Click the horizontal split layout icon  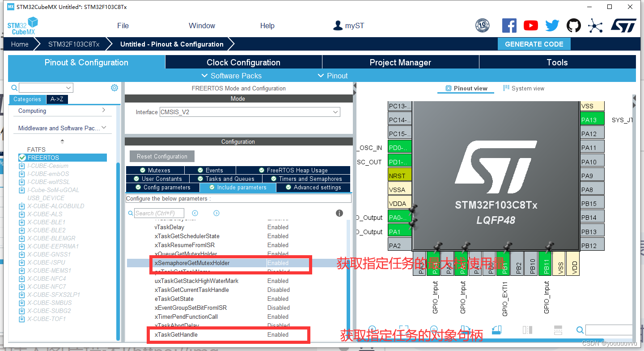(558, 330)
